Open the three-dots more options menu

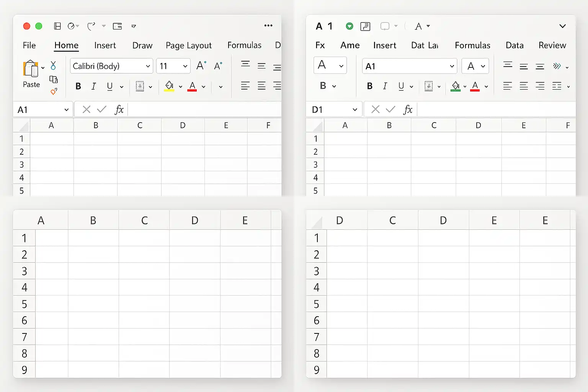268,26
